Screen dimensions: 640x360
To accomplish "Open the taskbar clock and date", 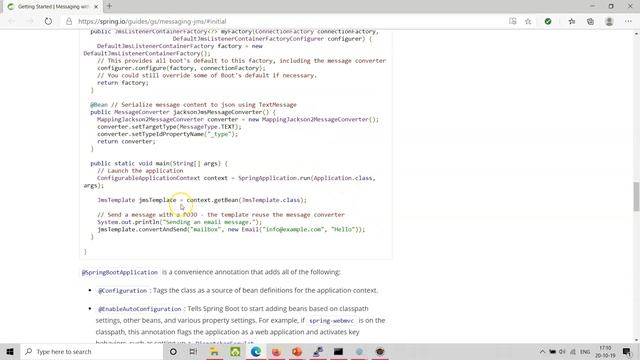I will 605,351.
